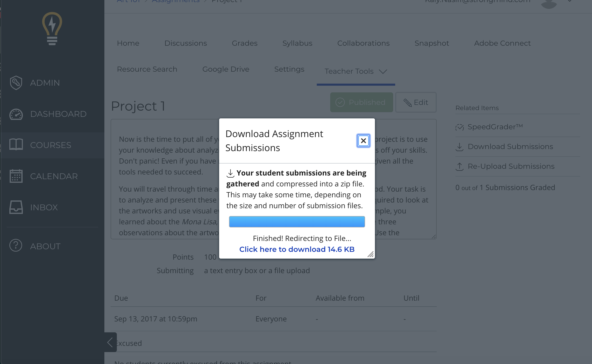
Task: Click the 'Due' column header
Action: point(121,298)
